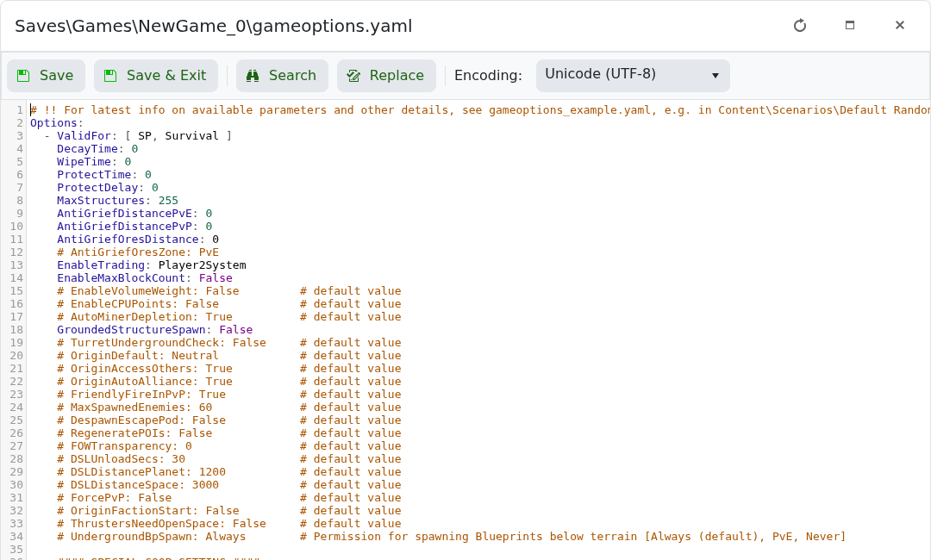Click the MaxStructures value 255

[x=168, y=201]
